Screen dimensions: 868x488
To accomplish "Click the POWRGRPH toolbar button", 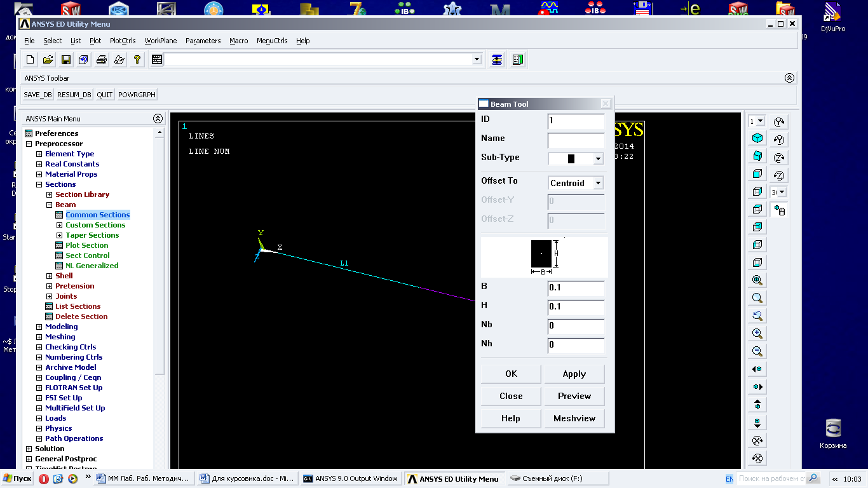I will (137, 95).
